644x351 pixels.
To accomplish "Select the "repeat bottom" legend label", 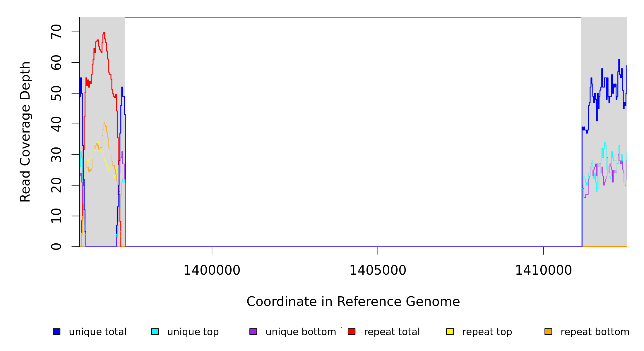I will pyautogui.click(x=595, y=332).
